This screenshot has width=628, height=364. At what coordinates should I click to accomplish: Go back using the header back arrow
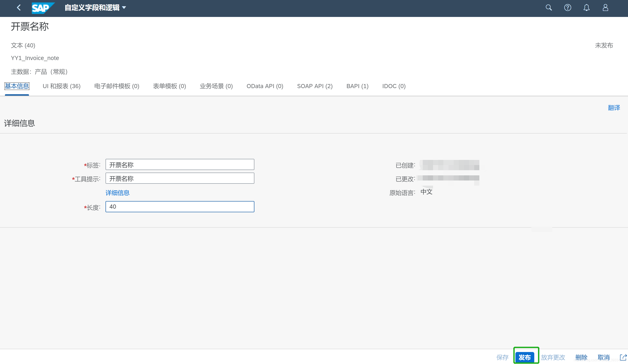pyautogui.click(x=19, y=8)
